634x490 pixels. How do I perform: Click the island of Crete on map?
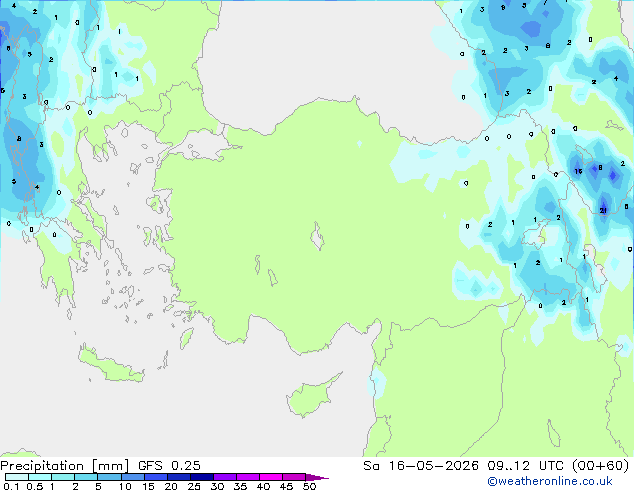111,366
